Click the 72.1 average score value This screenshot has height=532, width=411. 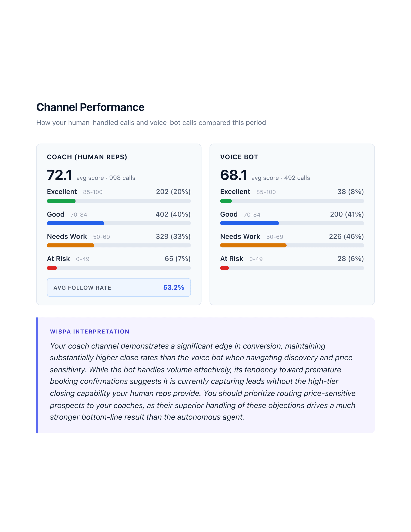[59, 175]
